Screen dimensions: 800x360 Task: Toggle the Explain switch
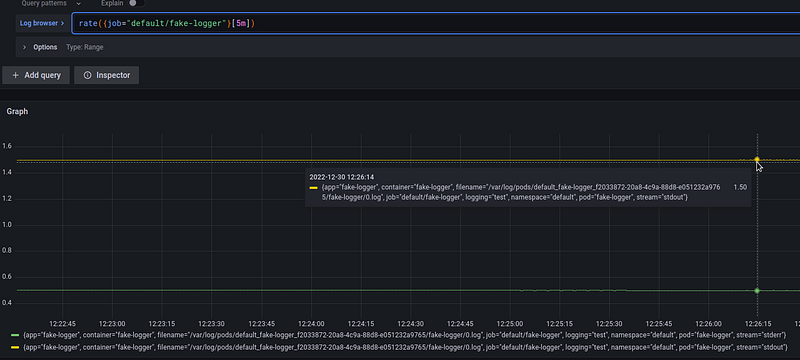click(x=136, y=3)
